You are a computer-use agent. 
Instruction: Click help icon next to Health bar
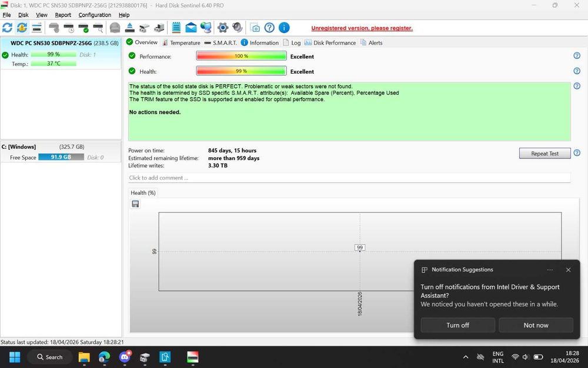577,71
